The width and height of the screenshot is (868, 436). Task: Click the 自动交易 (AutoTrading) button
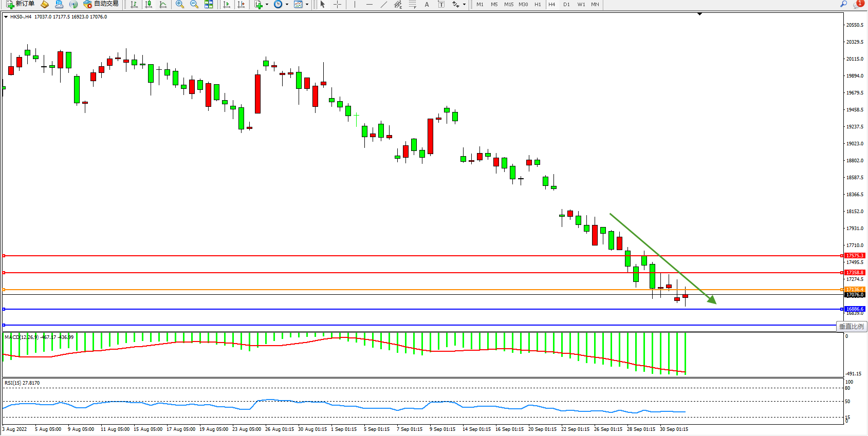101,4
